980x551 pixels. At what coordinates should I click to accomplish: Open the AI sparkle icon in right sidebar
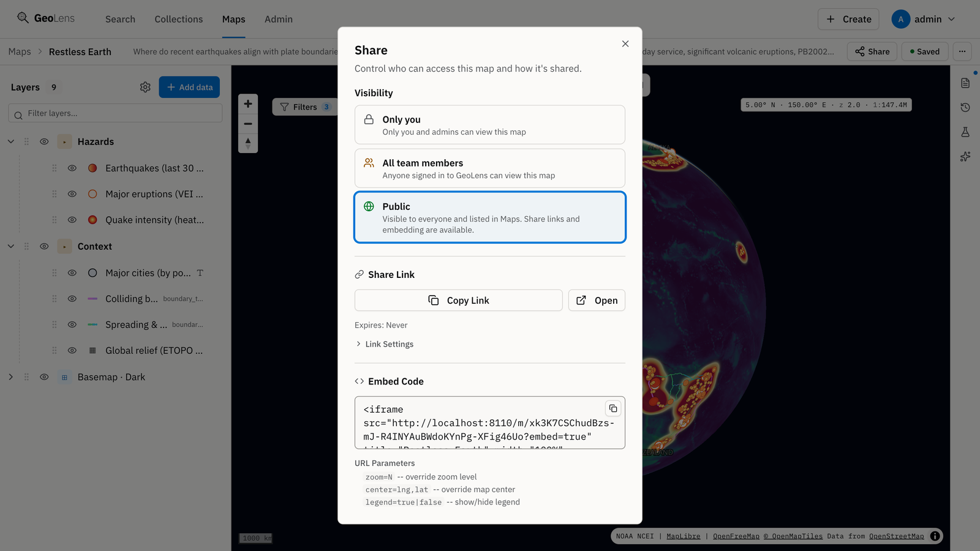(965, 156)
